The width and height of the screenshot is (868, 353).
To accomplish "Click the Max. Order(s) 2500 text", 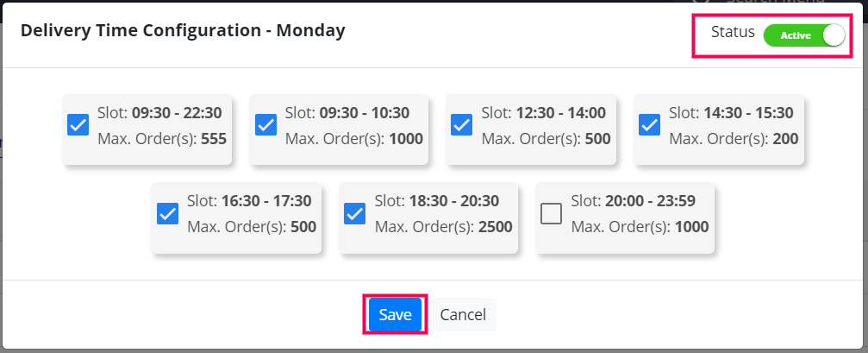I will pyautogui.click(x=443, y=227).
